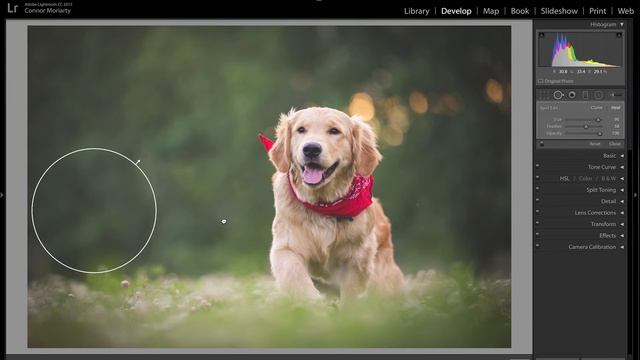640x360 pixels.
Task: Toggle the Split Toning panel switch
Action: coord(538,189)
